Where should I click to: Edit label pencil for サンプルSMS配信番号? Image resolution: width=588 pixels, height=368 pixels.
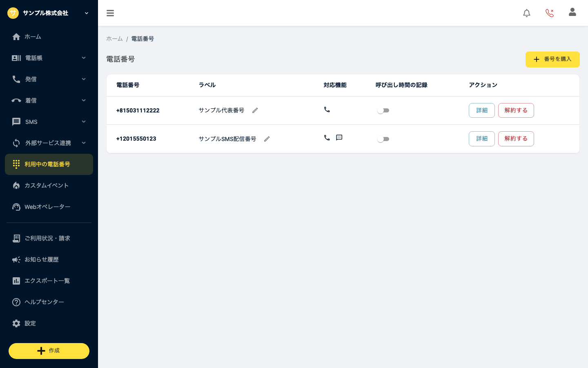pos(267,139)
